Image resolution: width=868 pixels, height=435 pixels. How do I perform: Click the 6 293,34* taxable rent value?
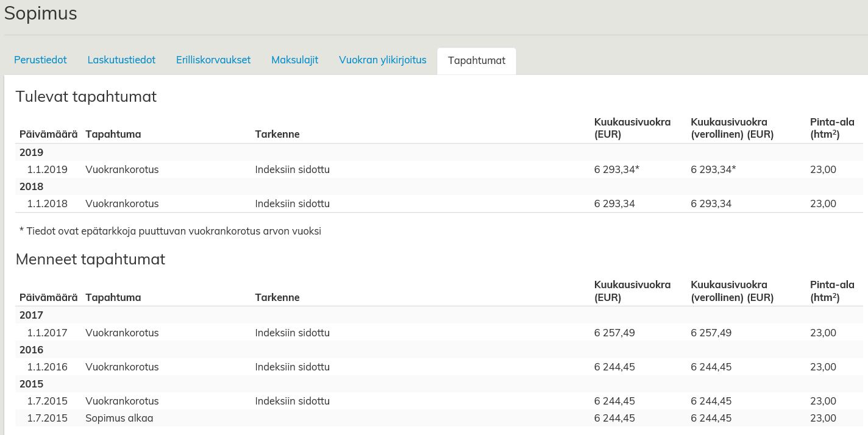coord(713,169)
